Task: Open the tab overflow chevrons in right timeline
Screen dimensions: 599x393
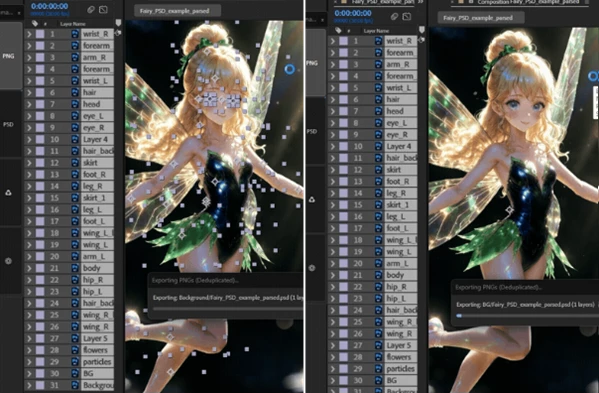Action: 421,2
